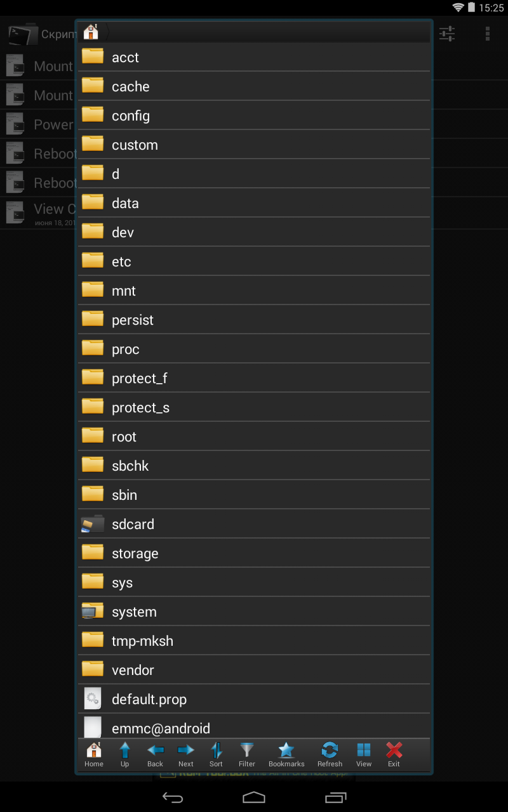The image size is (508, 812).
Task: Refresh the folder listing
Action: click(330, 754)
